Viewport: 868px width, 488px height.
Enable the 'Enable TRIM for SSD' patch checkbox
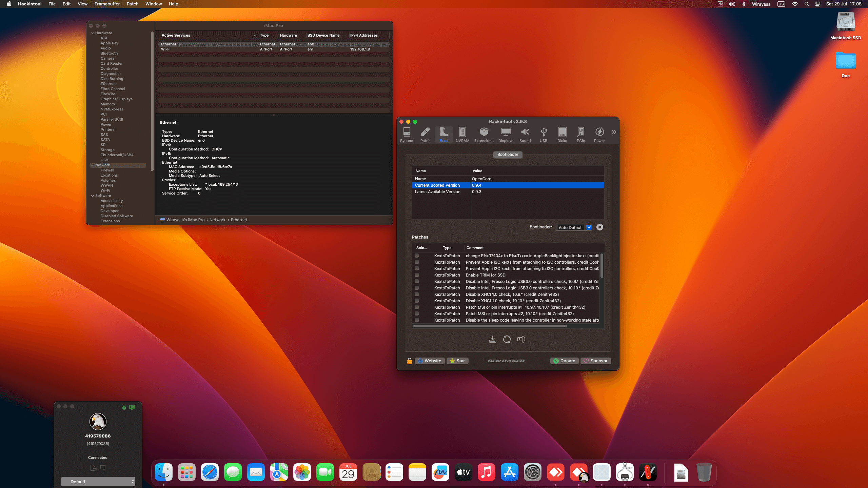tap(417, 275)
